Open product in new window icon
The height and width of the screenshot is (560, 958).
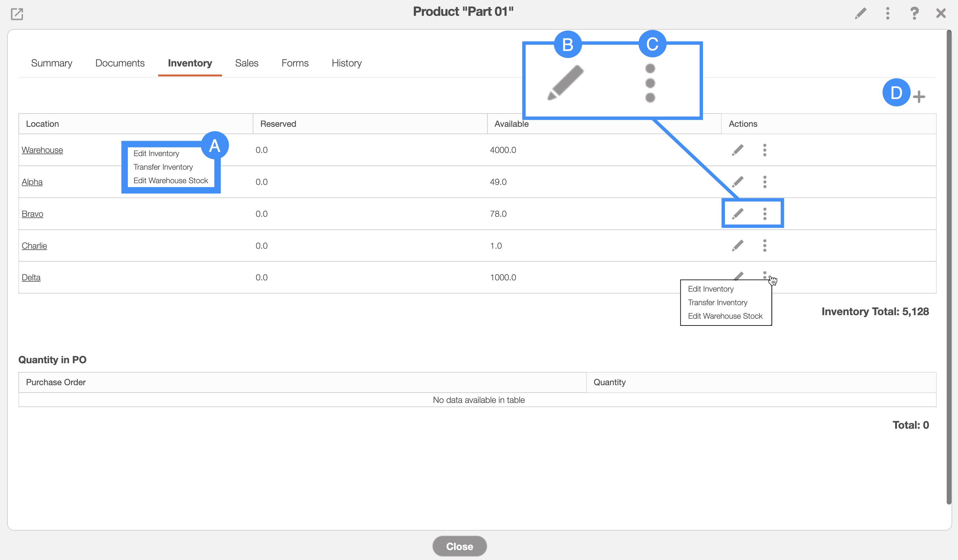(x=17, y=14)
